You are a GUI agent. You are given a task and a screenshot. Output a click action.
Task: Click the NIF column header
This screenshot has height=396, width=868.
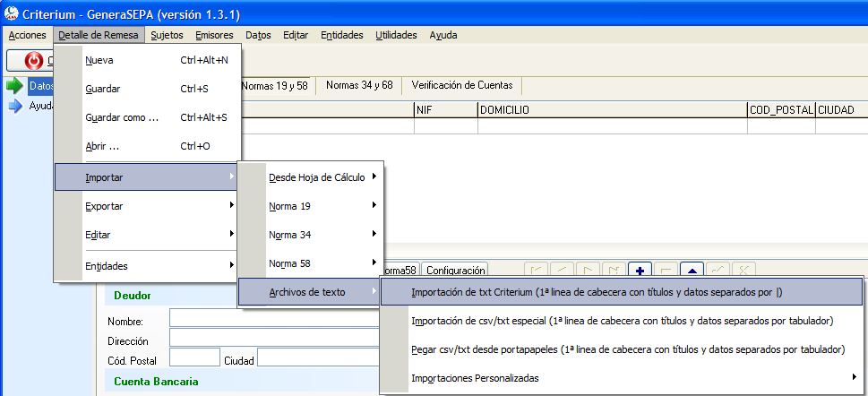445,110
